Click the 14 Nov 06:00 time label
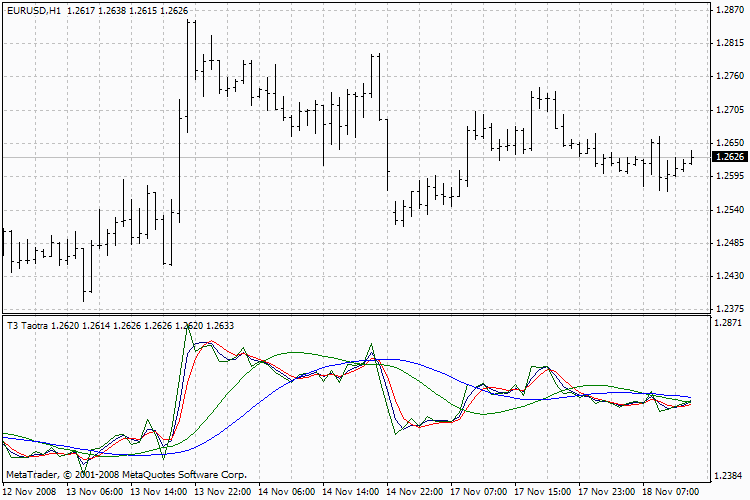Screen dimensions: 750x500 tap(287, 492)
